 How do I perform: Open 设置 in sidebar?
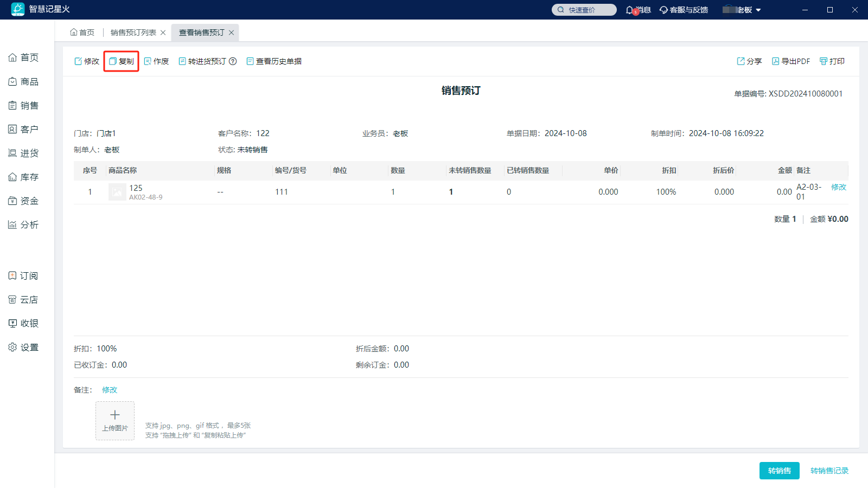coord(23,347)
